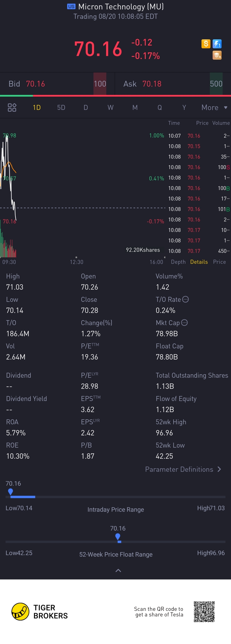The image size is (231, 644).
Task: Select the Price tab beside Details
Action: click(x=219, y=262)
